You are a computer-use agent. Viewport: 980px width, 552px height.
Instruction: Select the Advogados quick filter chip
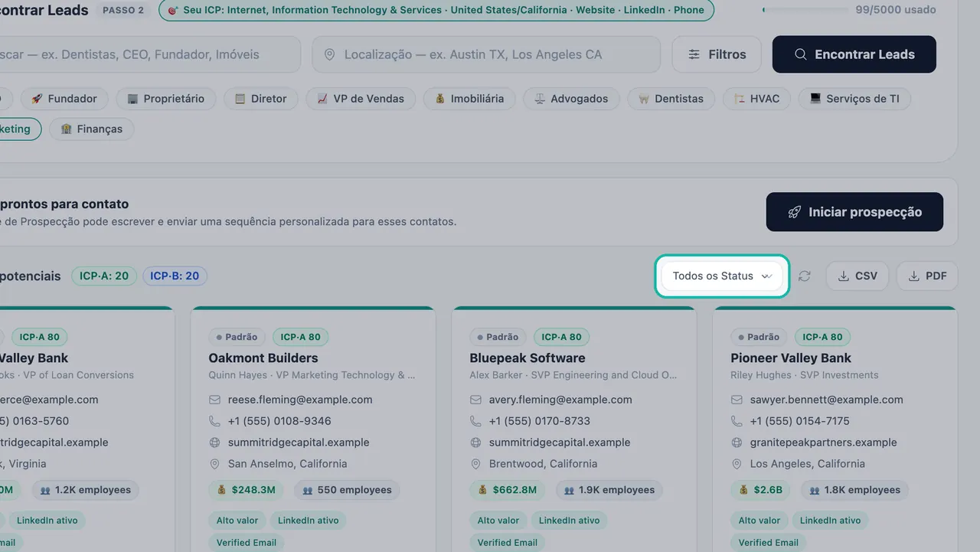click(x=570, y=99)
